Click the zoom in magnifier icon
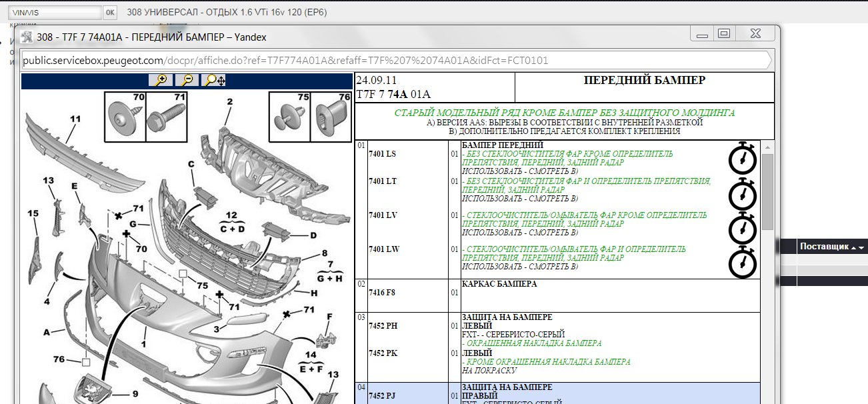This screenshot has height=404, width=868. tap(160, 81)
